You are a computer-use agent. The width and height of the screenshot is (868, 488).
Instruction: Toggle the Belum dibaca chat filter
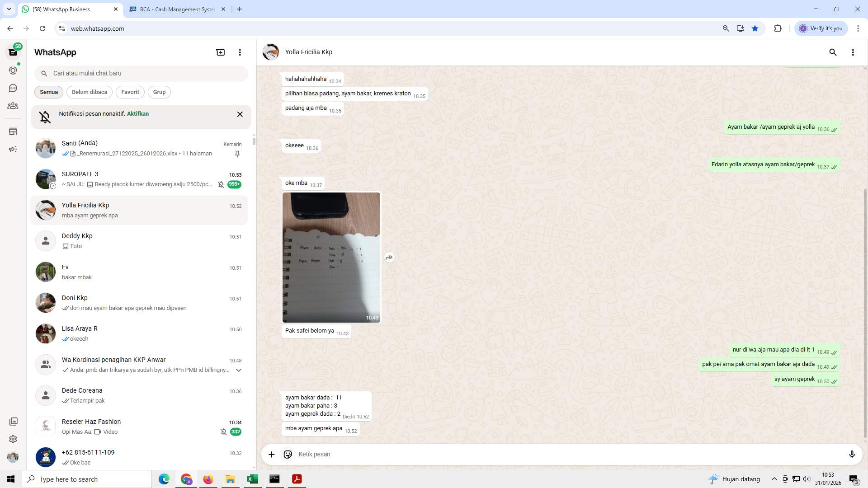point(89,92)
